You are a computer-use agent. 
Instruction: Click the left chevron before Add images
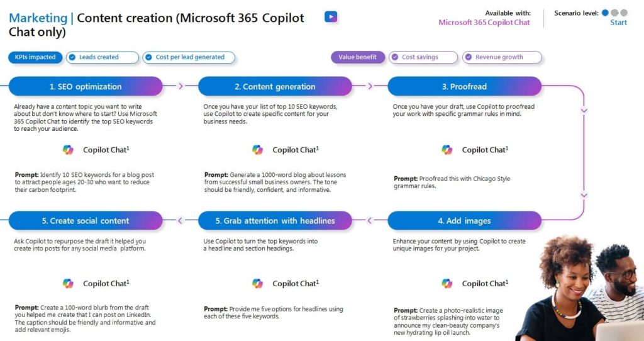pyautogui.click(x=370, y=220)
